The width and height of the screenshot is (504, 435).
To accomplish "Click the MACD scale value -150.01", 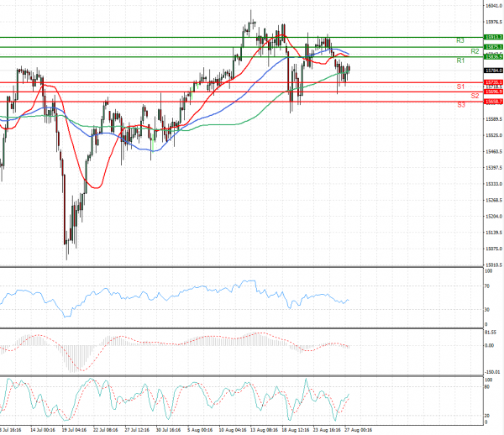I will [492, 372].
